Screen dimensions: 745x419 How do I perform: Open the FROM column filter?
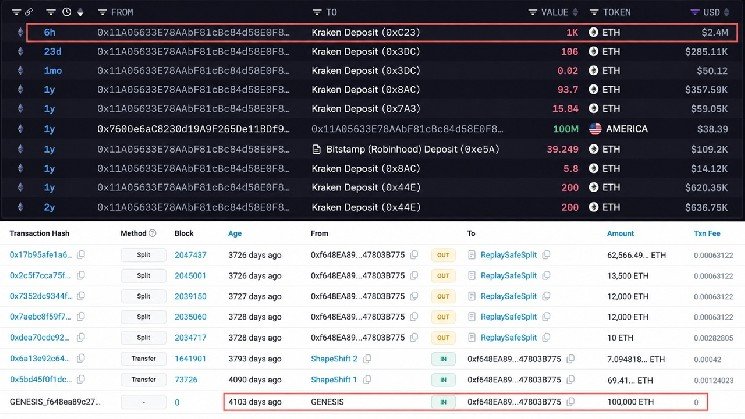[x=102, y=12]
